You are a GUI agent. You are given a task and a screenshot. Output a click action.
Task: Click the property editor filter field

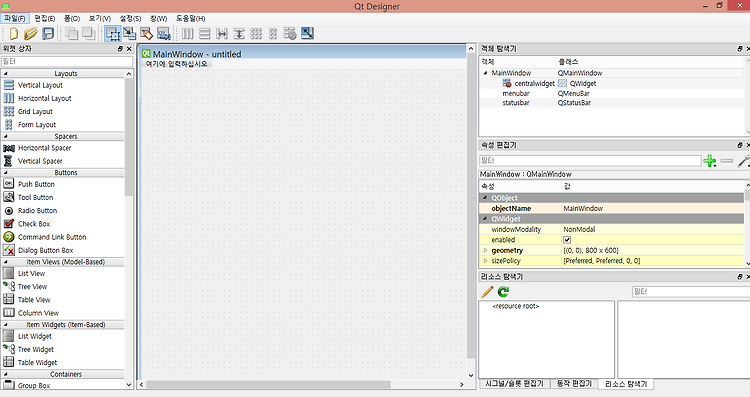point(590,161)
